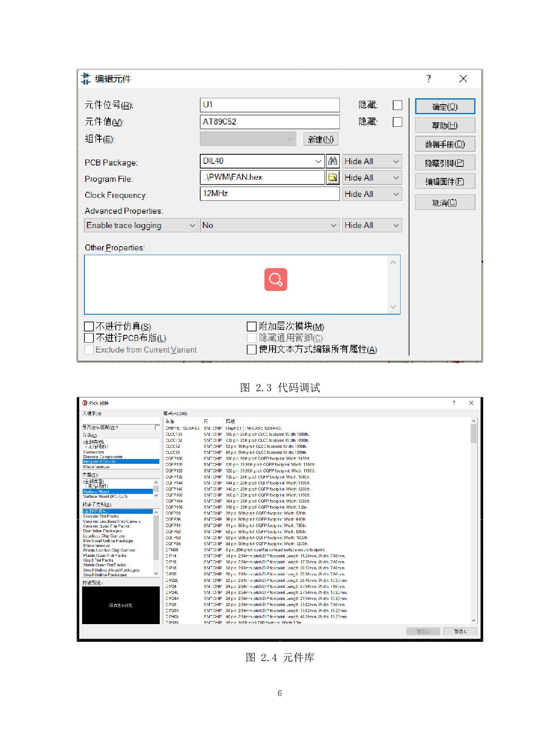The height and width of the screenshot is (756, 534).
Task: Open Hide All dropdown for Program File
Action: click(x=372, y=178)
